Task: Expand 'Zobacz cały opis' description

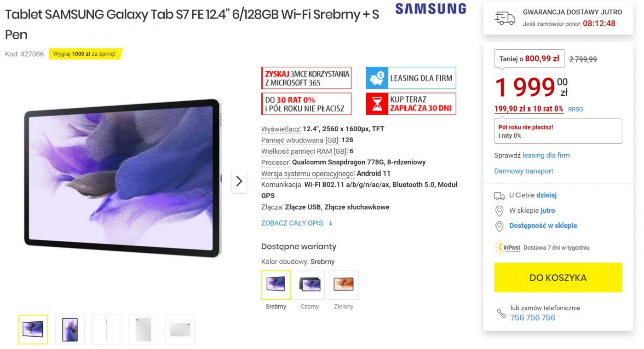Action: (x=297, y=223)
